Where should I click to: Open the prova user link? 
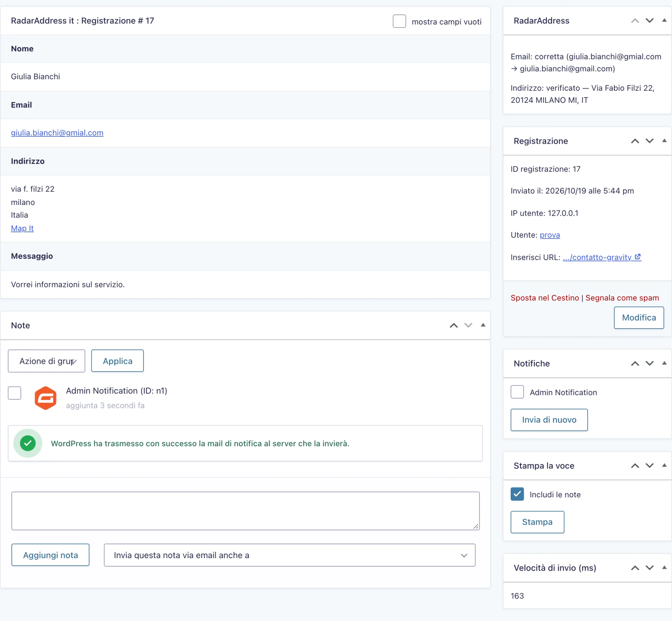coord(550,235)
